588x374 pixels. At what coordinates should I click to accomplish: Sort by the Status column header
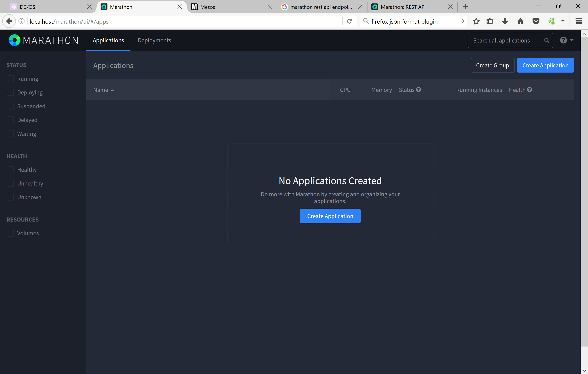pos(407,90)
